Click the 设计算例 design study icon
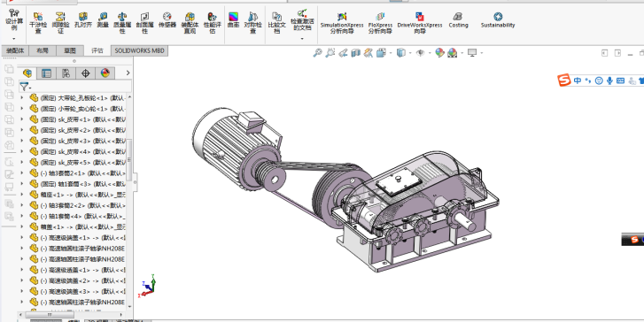644x322 pixels. point(14,19)
